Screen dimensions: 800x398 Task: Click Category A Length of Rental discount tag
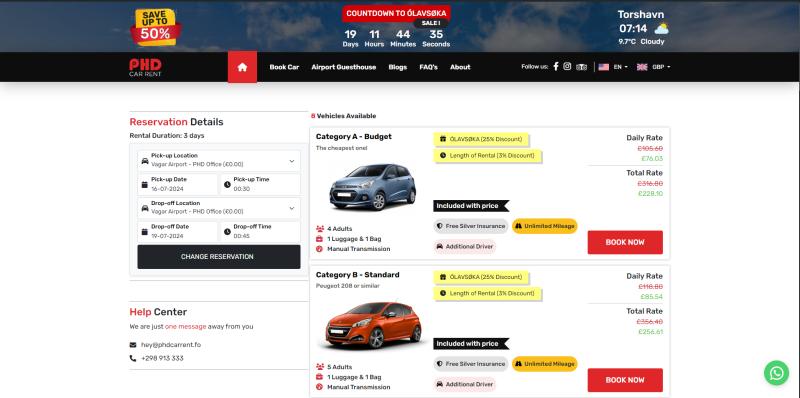tap(487, 155)
